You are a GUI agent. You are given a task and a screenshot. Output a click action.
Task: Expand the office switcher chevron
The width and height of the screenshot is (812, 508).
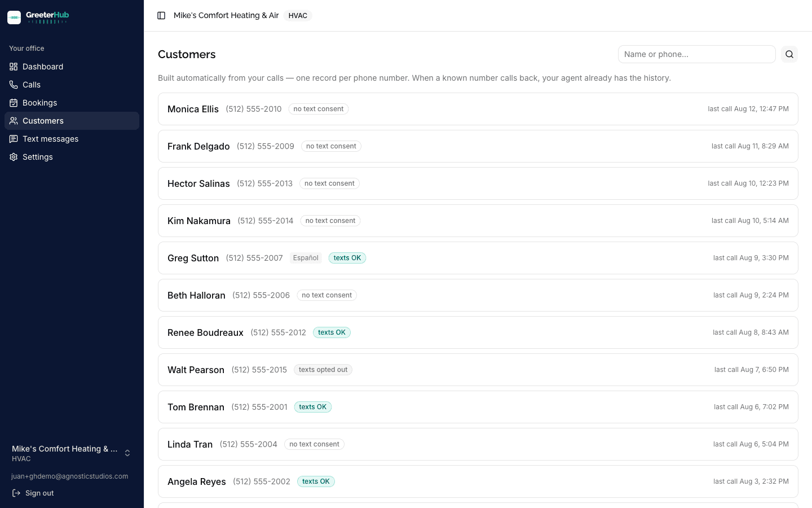coord(127,453)
